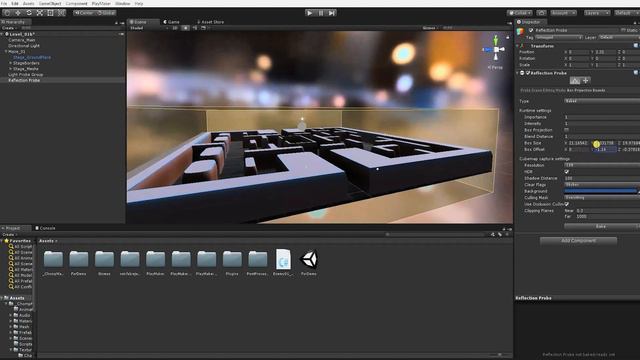Select the C# script asset icon
Viewport: 640px width, 360px height.
(x=283, y=259)
